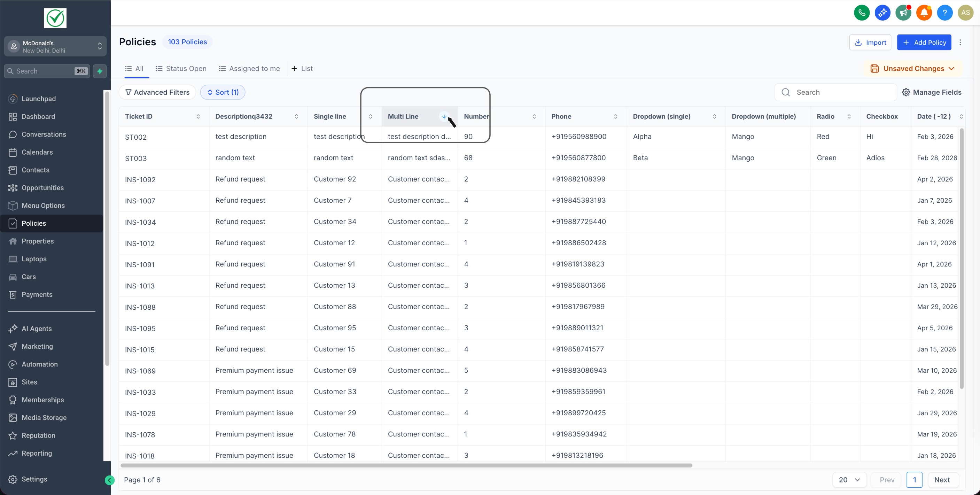Toggle sort on Ticket ID column
The width and height of the screenshot is (980, 495).
point(198,116)
